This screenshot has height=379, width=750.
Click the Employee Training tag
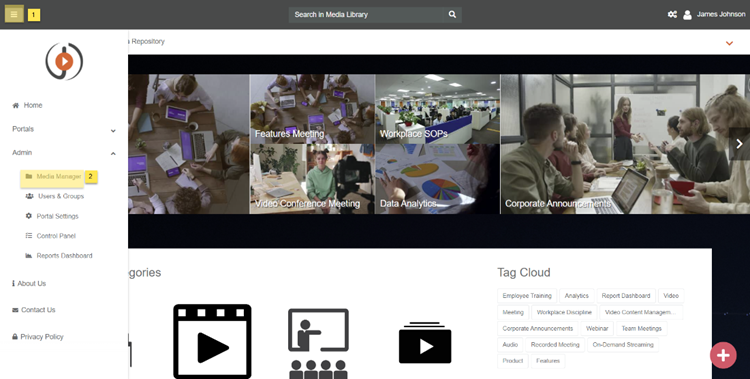click(527, 296)
